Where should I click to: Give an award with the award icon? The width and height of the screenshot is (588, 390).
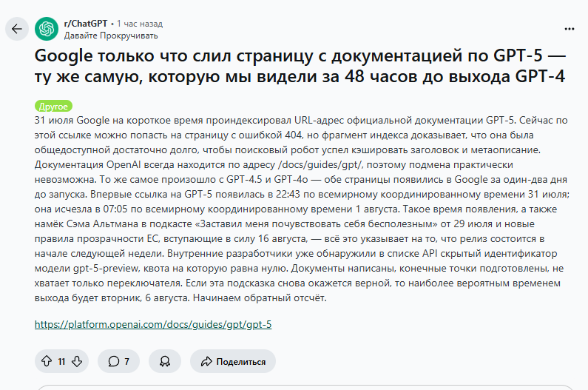(x=165, y=361)
